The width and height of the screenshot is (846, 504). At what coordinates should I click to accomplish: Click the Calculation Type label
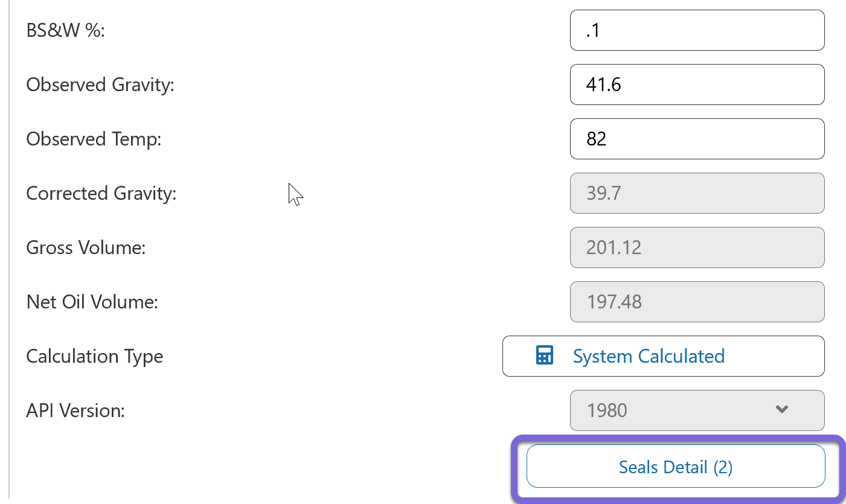click(x=94, y=356)
